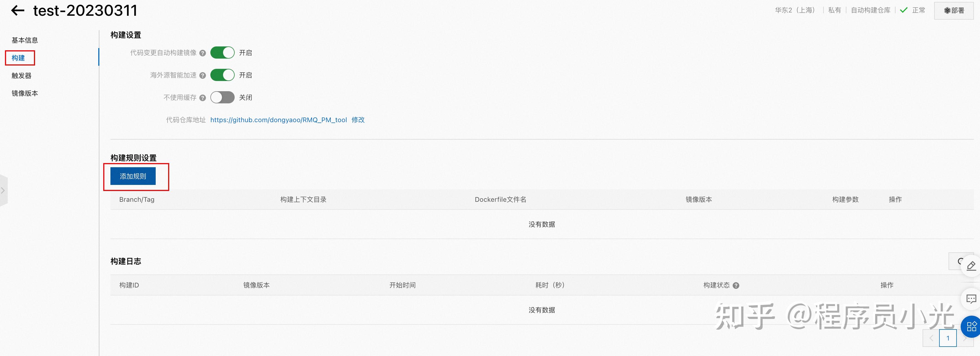This screenshot has height=356, width=980.
Task: Open the floating pencil edit feedback icon
Action: click(971, 265)
